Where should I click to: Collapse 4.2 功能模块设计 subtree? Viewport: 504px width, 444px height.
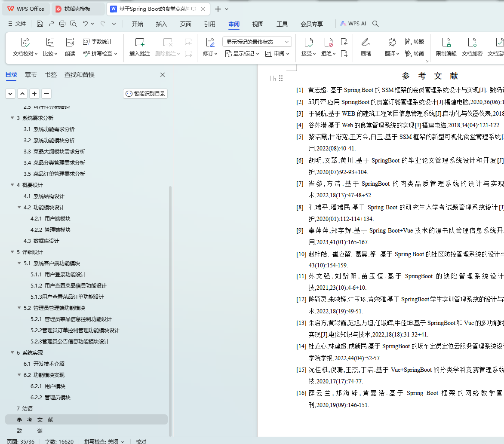19,207
